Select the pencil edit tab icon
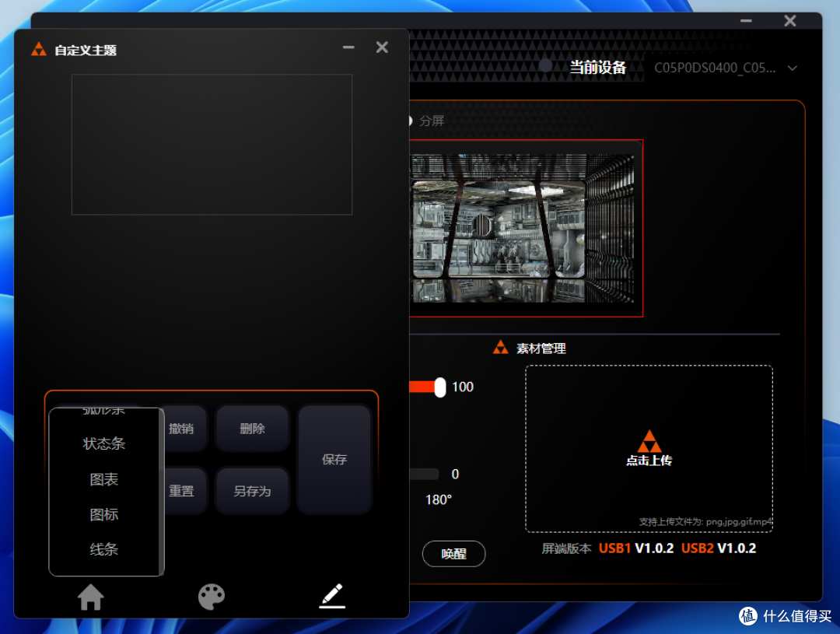The height and width of the screenshot is (634, 840). [332, 596]
